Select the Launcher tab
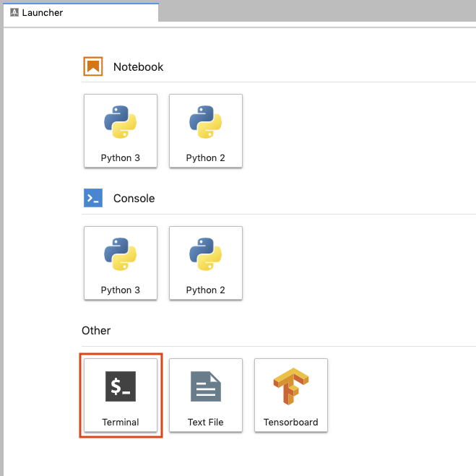The height and width of the screenshot is (476, 476). pyautogui.click(x=81, y=12)
